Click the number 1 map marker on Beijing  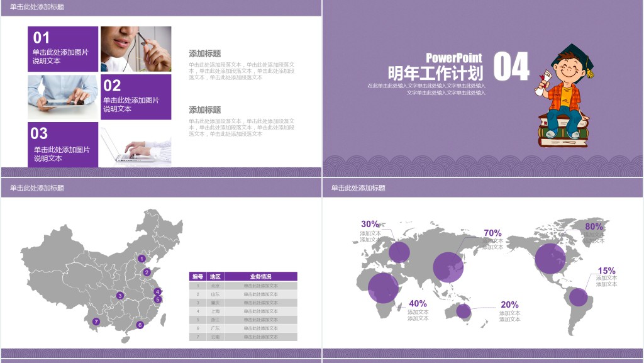point(142,259)
